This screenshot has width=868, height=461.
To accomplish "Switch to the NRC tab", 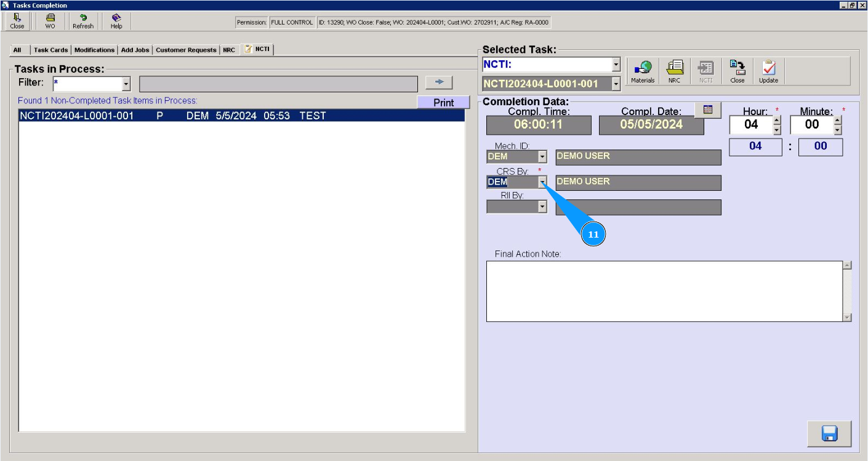I will (229, 50).
